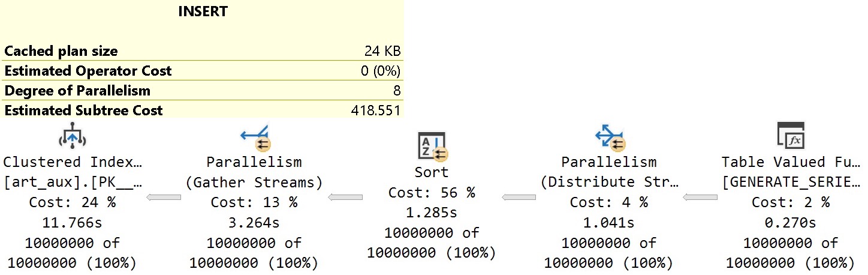Click the Sort Cost: 56 % label
The height and width of the screenshot is (275, 868).
click(432, 193)
